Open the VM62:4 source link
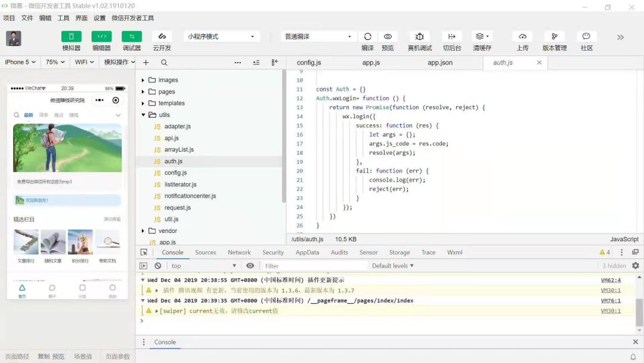644x363 pixels. tap(610, 280)
